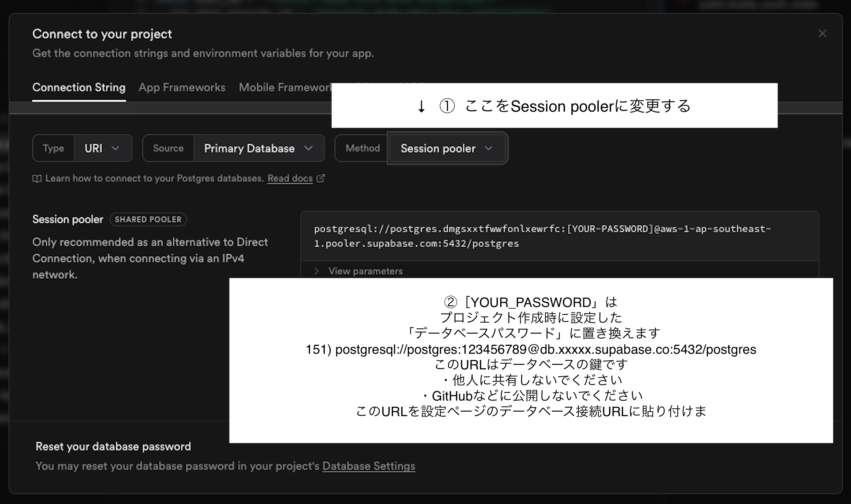
Task: Click the Method label of the dropdown
Action: pyautogui.click(x=362, y=148)
